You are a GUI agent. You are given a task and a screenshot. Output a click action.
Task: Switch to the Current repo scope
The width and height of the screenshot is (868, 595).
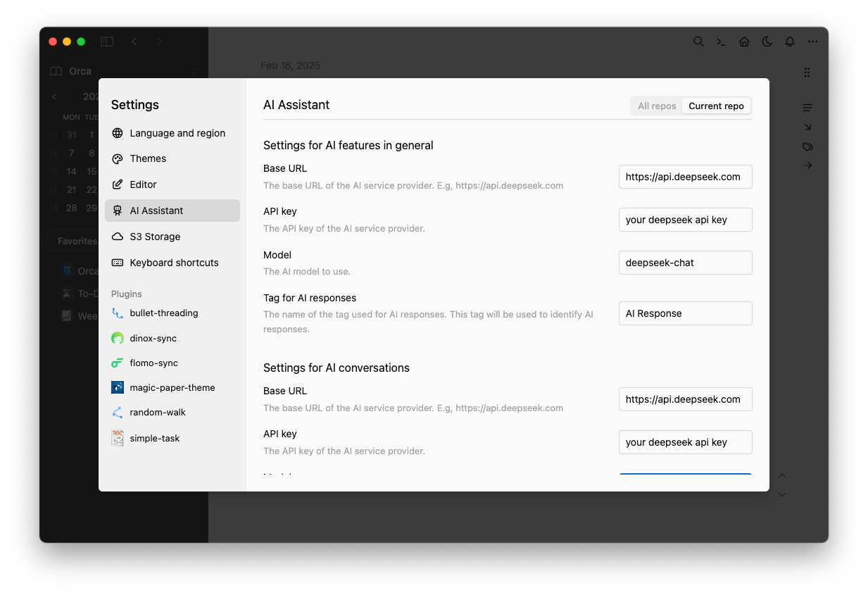click(716, 106)
